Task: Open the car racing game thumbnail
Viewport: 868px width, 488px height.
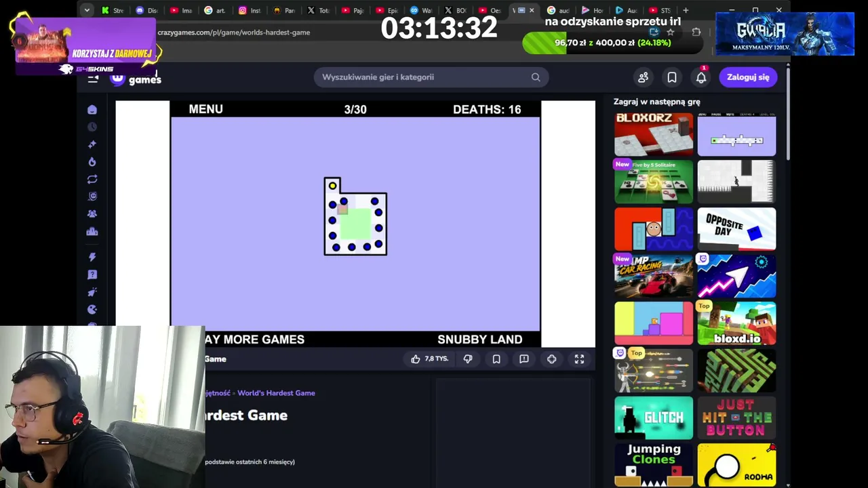Action: click(654, 277)
